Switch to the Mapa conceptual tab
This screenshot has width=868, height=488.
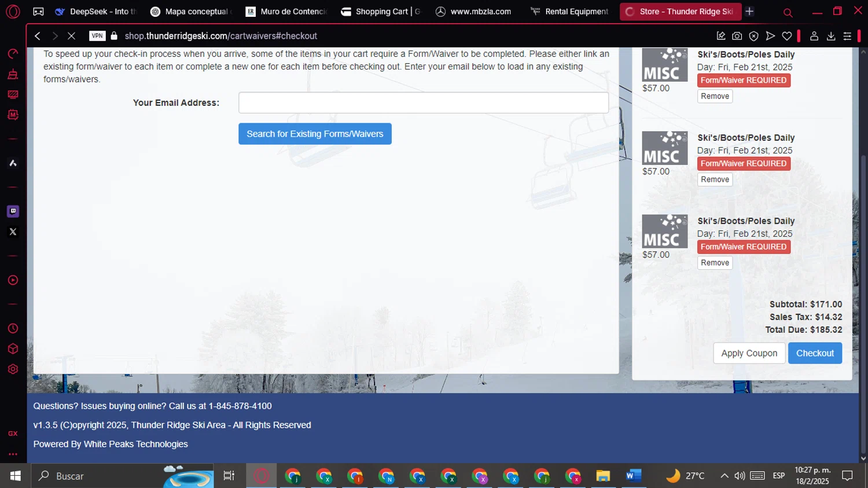190,12
